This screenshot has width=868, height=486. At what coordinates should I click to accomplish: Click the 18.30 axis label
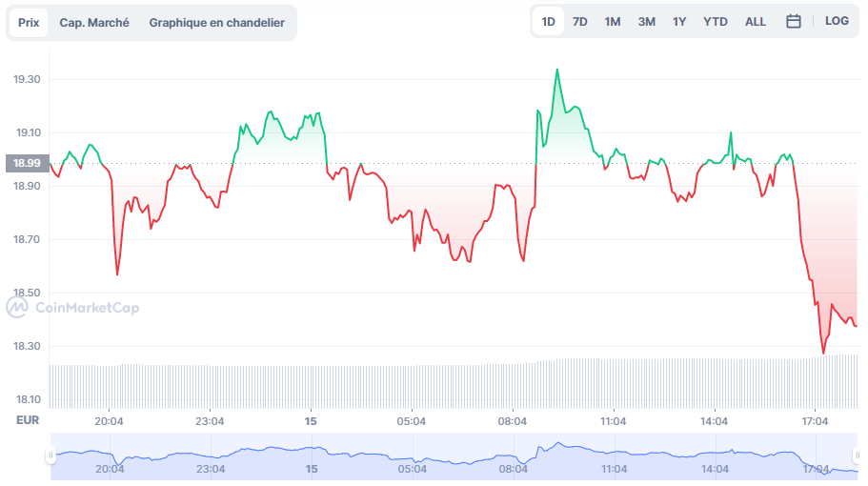[x=27, y=346]
